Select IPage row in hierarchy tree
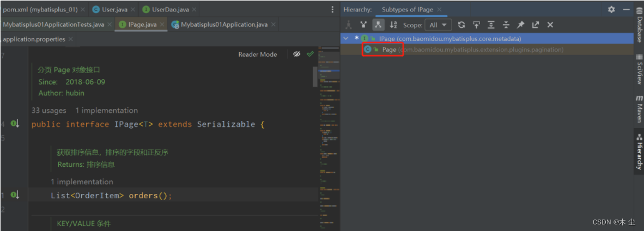The width and height of the screenshot is (644, 231). tap(487, 39)
